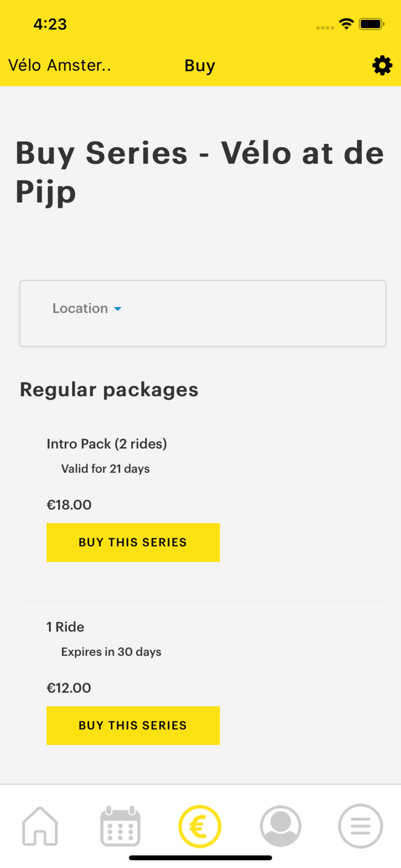Click the blue Location dropdown arrow
Image resolution: width=401 pixels, height=868 pixels.
pos(118,309)
